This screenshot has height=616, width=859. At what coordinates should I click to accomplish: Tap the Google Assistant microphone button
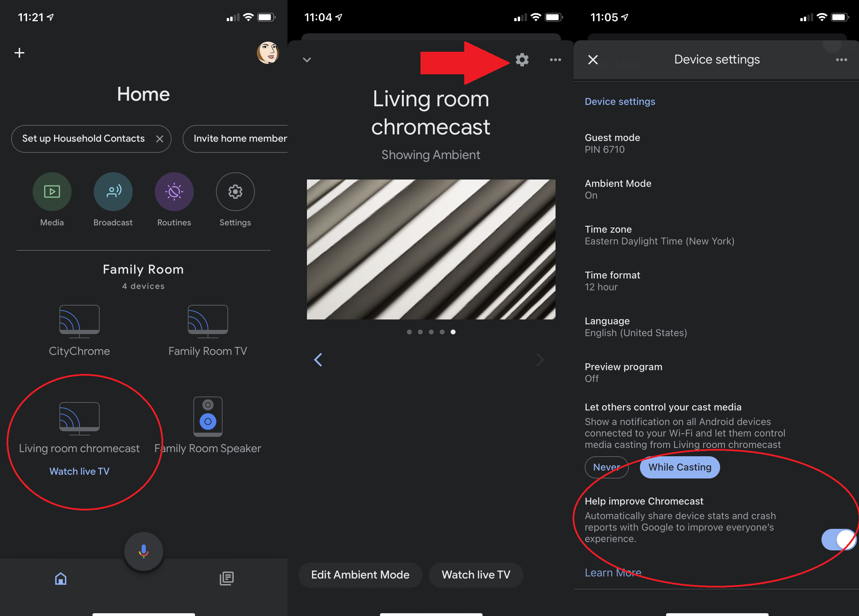pyautogui.click(x=143, y=551)
